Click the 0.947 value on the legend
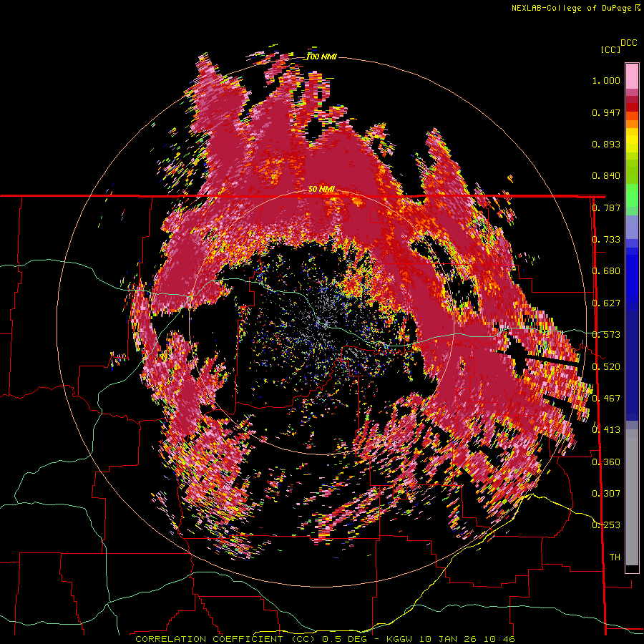Image resolution: width=644 pixels, height=644 pixels. point(606,112)
